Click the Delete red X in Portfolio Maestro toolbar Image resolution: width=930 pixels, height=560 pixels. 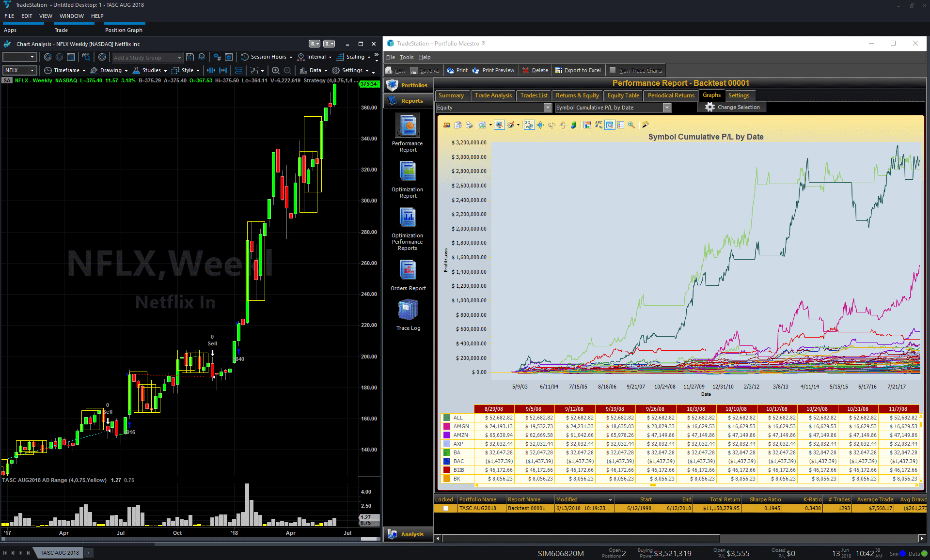coord(525,70)
